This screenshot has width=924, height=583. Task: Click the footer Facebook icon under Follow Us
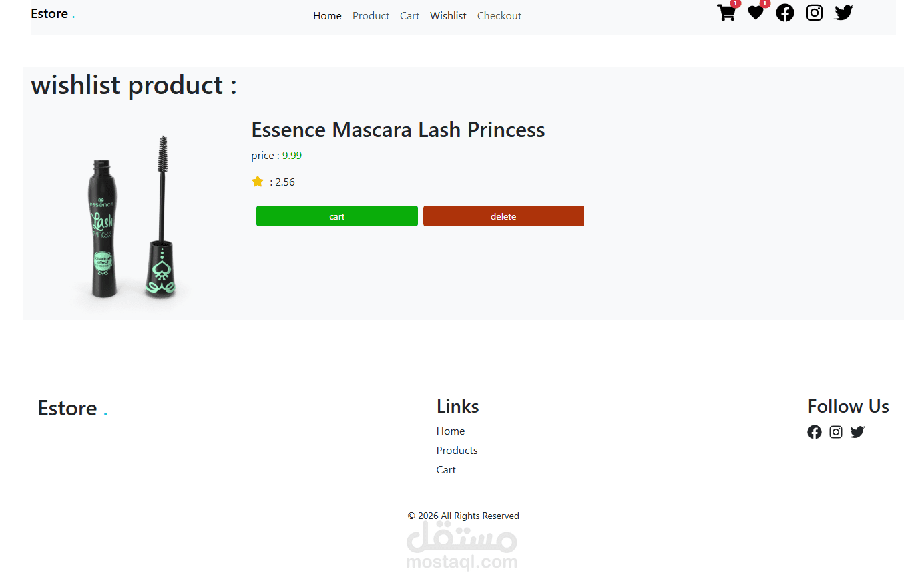815,432
